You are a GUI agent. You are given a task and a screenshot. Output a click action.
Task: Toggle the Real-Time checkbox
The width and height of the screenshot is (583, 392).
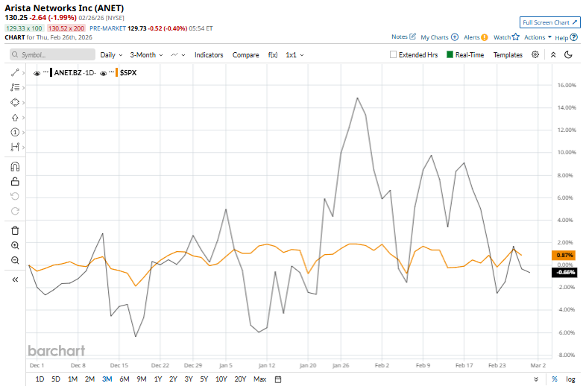click(450, 54)
